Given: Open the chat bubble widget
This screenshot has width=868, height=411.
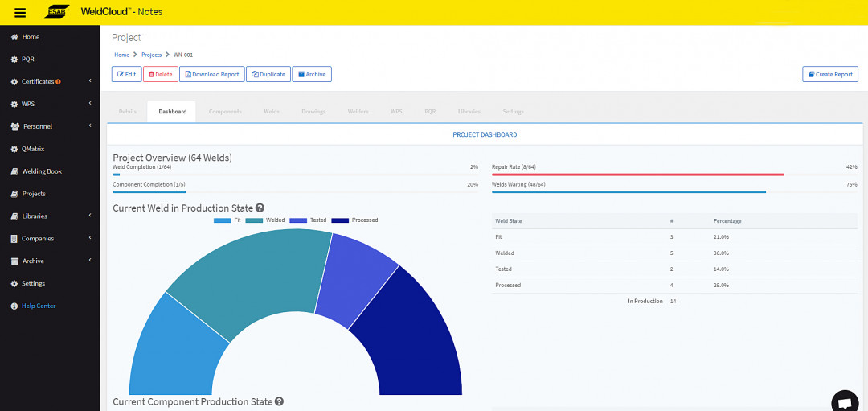Looking at the screenshot, I should tap(844, 402).
